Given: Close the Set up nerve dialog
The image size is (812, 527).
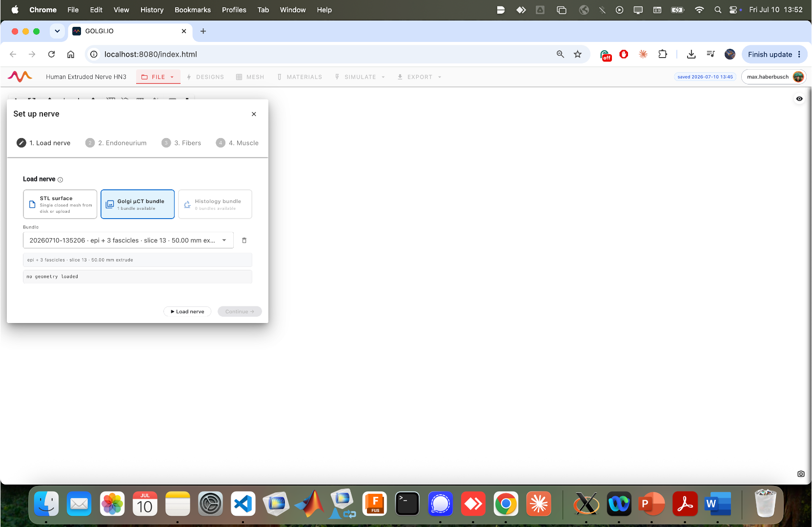Looking at the screenshot, I should [254, 114].
